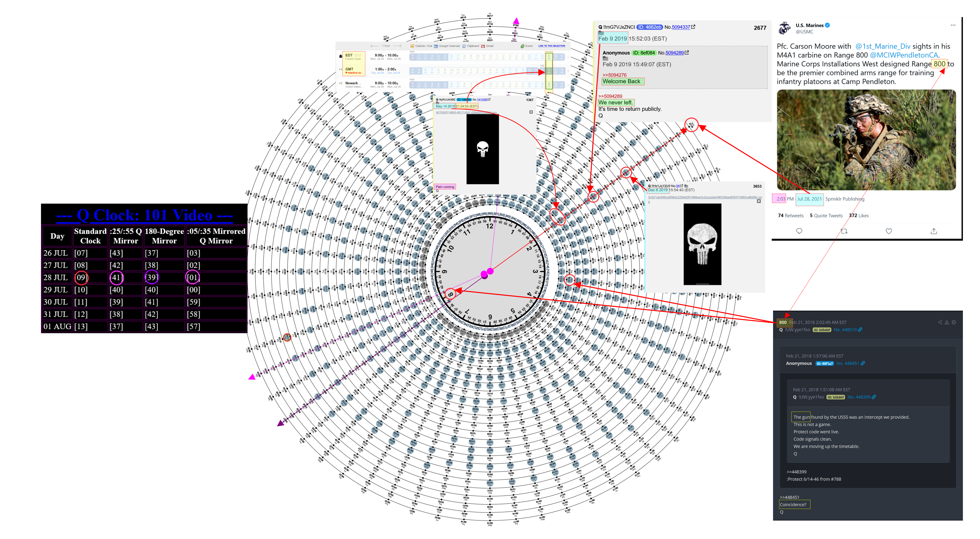Click the Marine rifleman photo in tweet
980x539 pixels.
click(866, 140)
